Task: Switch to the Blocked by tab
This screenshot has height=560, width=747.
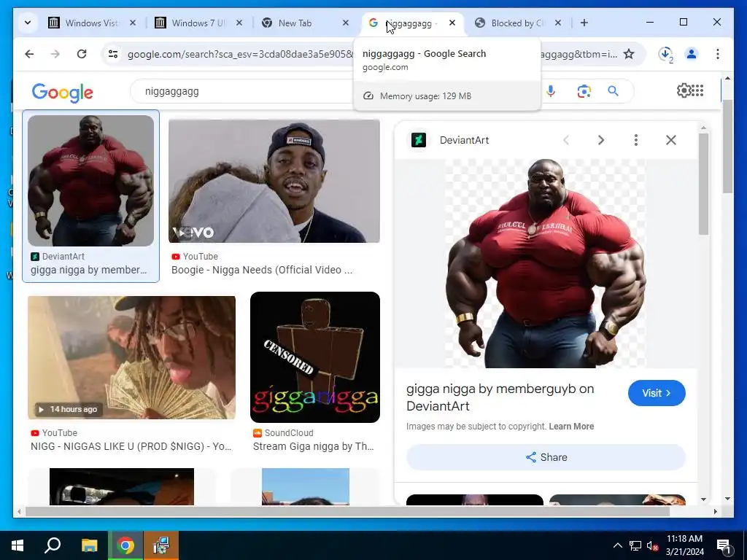Action: [x=517, y=23]
